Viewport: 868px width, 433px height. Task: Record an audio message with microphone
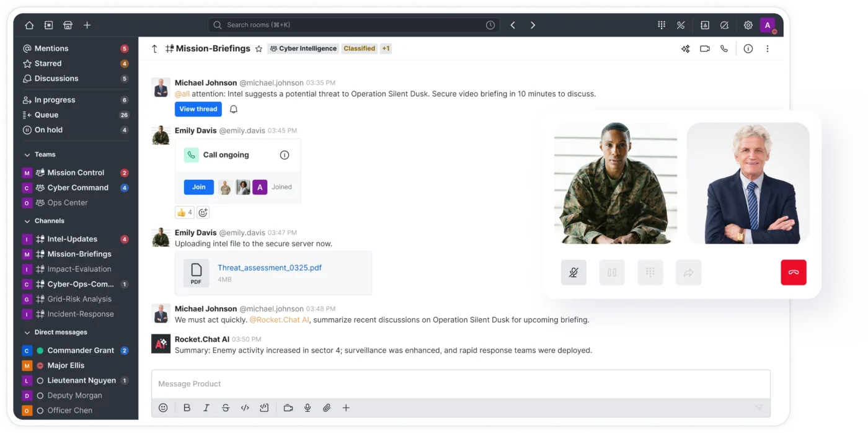308,408
